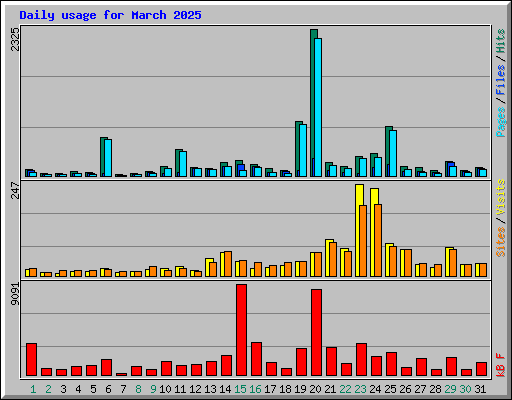Screen dimensions: 512x400
Task: Click day label 2 on the x-axis
Action: tap(49, 389)
